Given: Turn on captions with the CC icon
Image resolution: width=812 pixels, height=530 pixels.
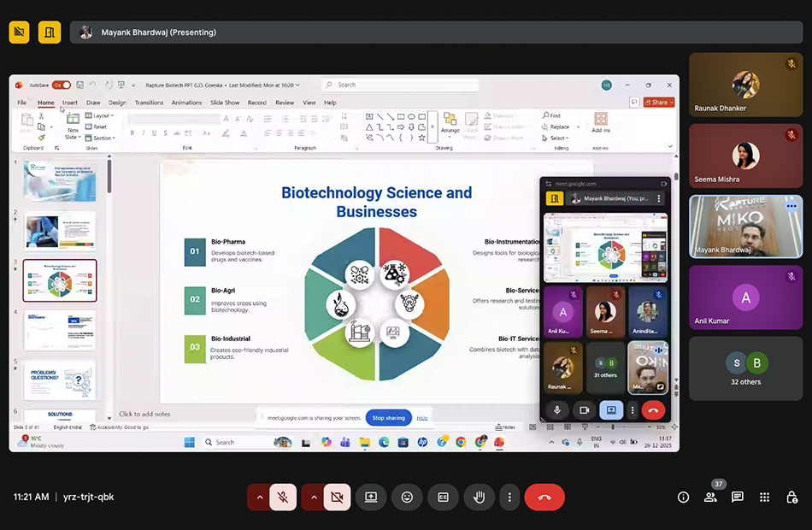Looking at the screenshot, I should coord(444,497).
